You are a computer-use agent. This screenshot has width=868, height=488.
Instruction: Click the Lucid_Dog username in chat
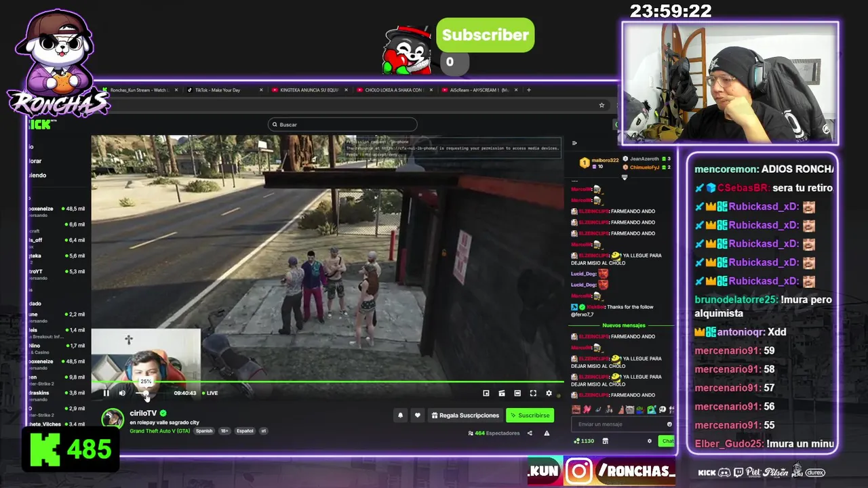click(583, 274)
